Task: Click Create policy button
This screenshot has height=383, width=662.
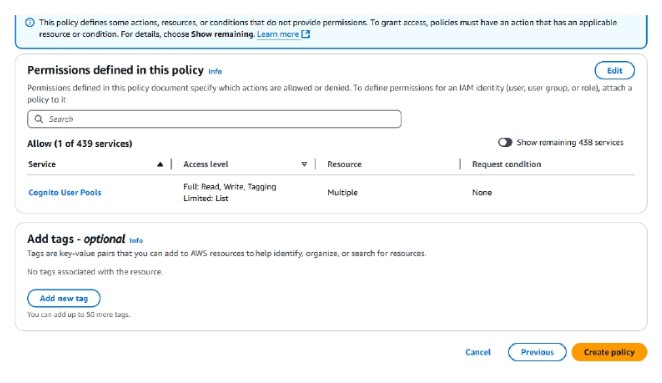Action: tap(609, 352)
